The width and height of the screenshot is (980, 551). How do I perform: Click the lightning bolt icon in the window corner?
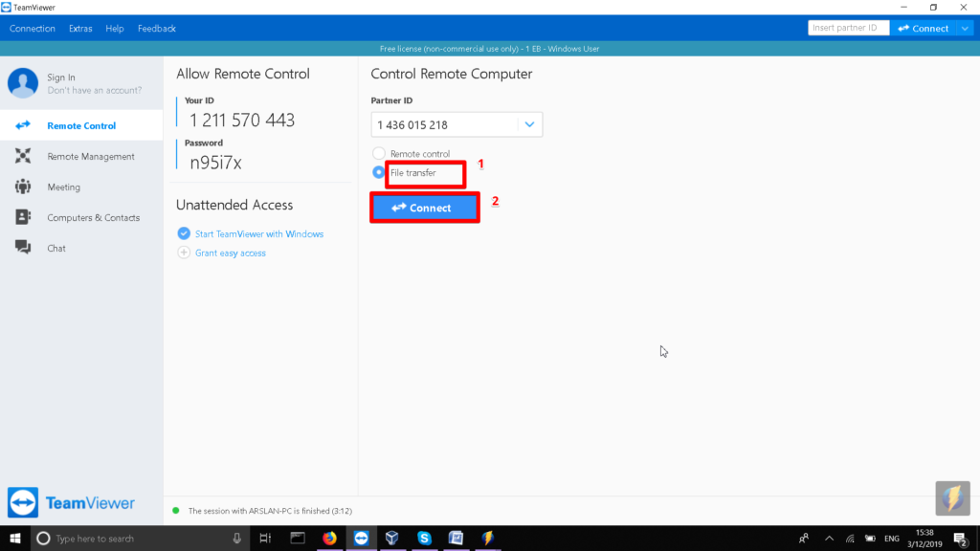[x=952, y=497]
